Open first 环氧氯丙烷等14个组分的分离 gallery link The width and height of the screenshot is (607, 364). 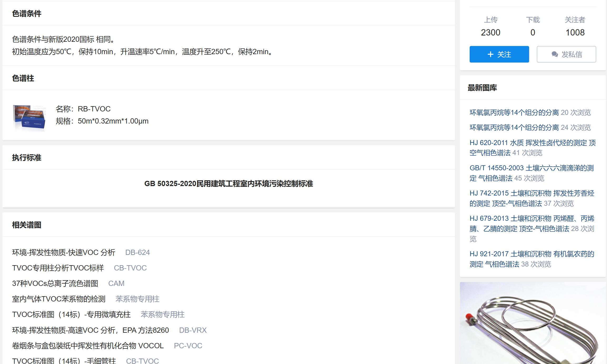pos(514,112)
